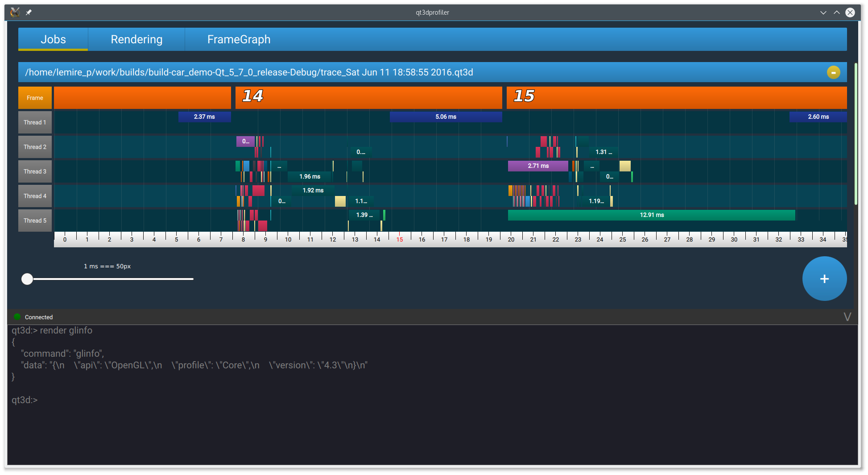This screenshot has width=868, height=475.
Task: Click the Thread 3 row label
Action: 35,171
